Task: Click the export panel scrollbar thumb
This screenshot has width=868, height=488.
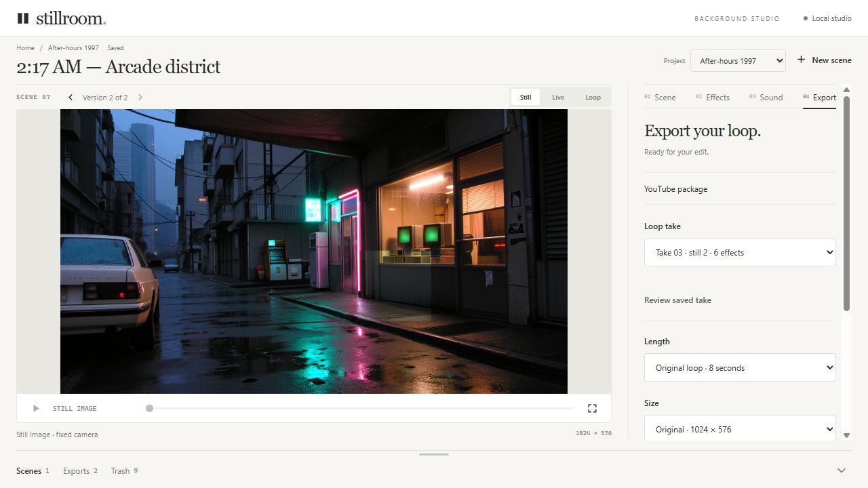Action: pos(846,203)
